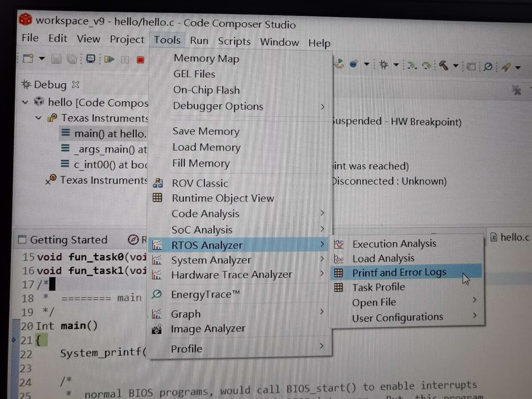Open the Open File submenu arrow
The height and width of the screenshot is (399, 532).
click(x=474, y=300)
